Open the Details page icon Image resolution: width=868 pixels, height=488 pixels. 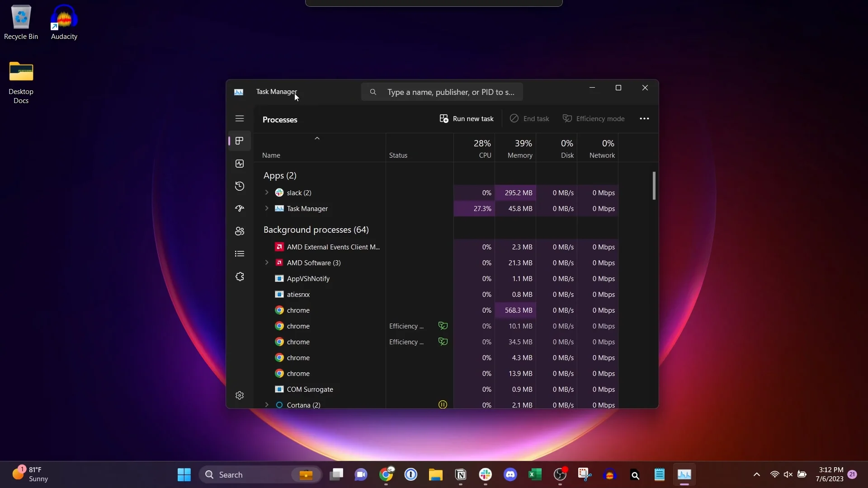click(240, 254)
